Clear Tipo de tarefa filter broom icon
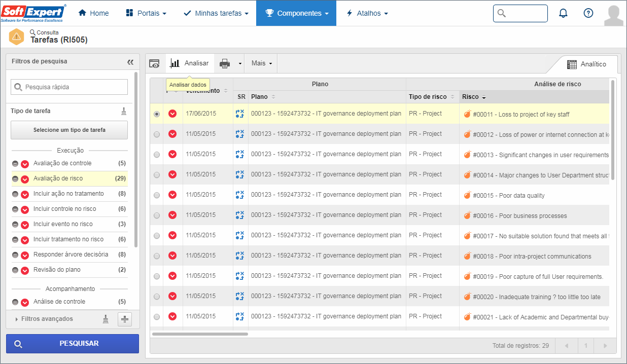627x364 pixels. (124, 111)
